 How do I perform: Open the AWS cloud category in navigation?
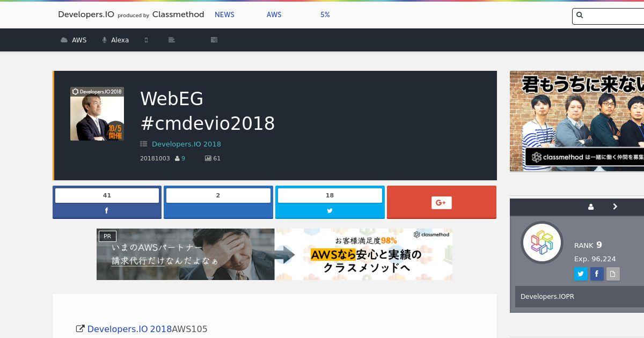click(x=74, y=40)
